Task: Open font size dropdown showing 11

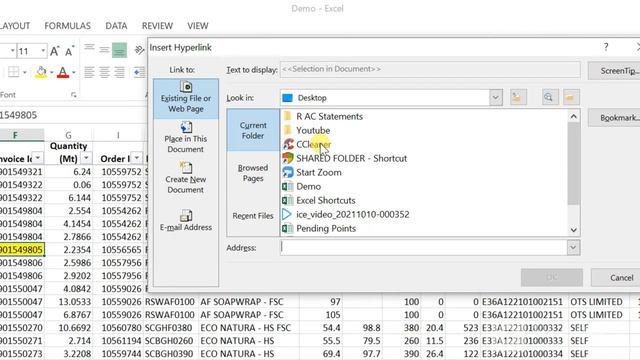Action: [x=43, y=51]
